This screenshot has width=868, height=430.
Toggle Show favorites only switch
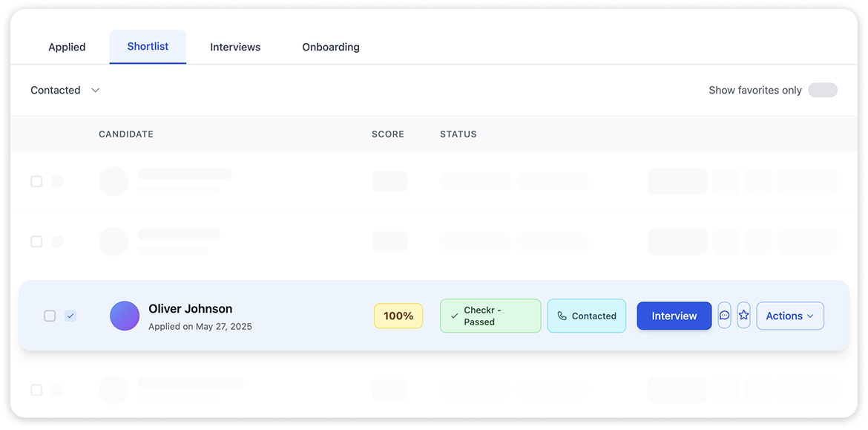[822, 90]
